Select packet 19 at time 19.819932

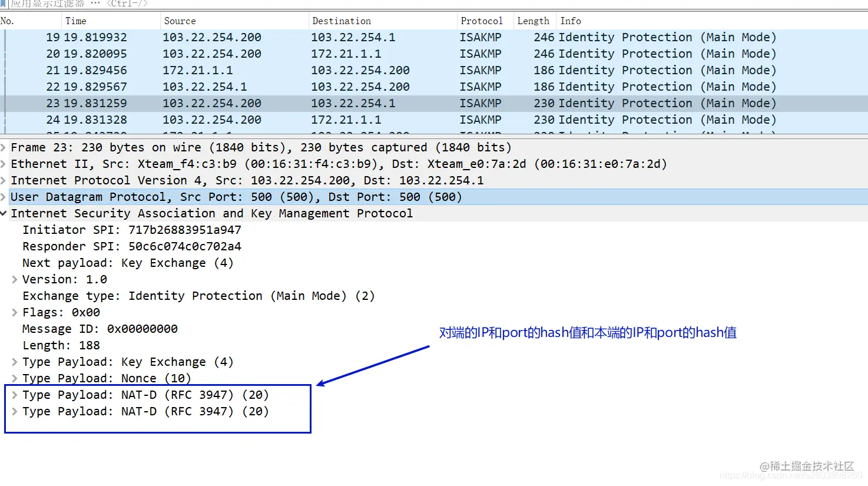click(x=434, y=37)
